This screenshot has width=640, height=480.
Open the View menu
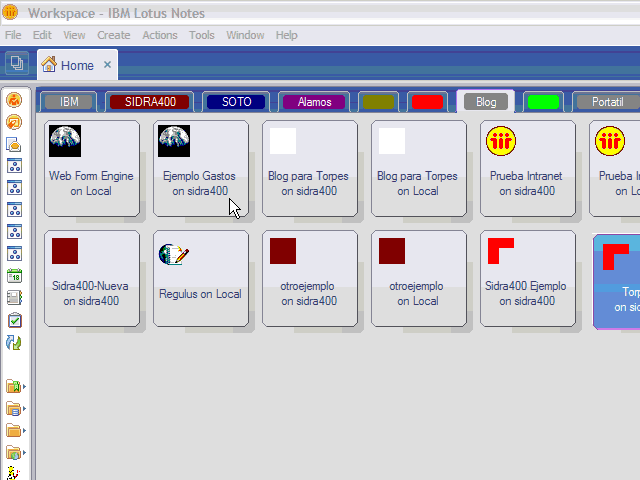pyautogui.click(x=74, y=35)
